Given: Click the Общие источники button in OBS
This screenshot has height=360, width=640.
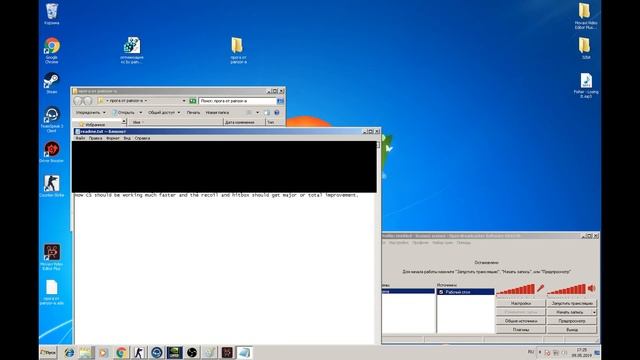Looking at the screenshot, I should 521,321.
